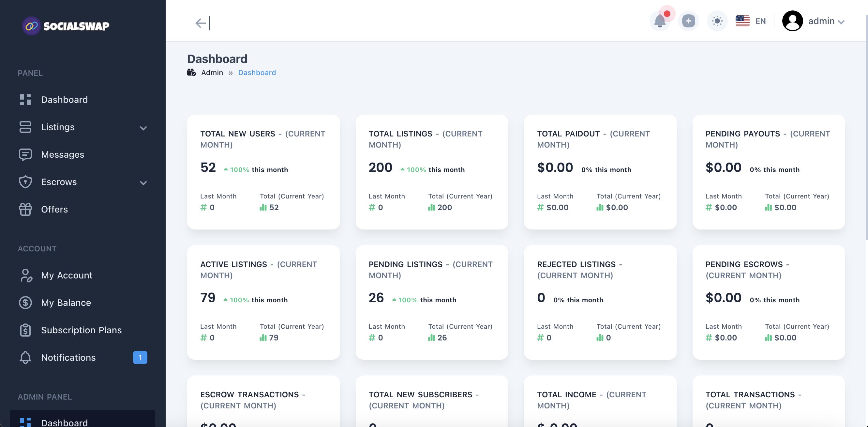The image size is (868, 427).
Task: Toggle light/dark theme sun icon
Action: [x=717, y=21]
